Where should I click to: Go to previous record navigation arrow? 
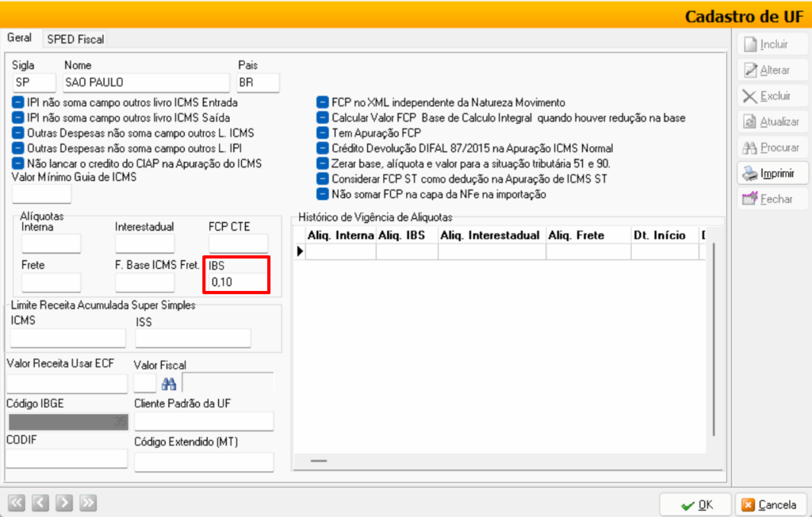pyautogui.click(x=40, y=502)
